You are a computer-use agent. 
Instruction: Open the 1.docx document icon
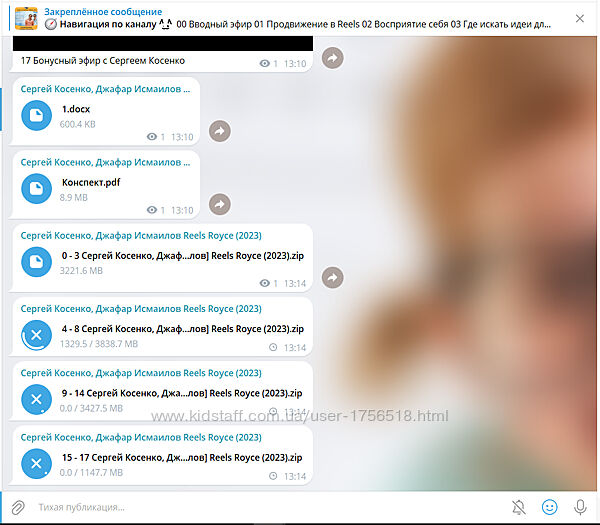click(37, 115)
